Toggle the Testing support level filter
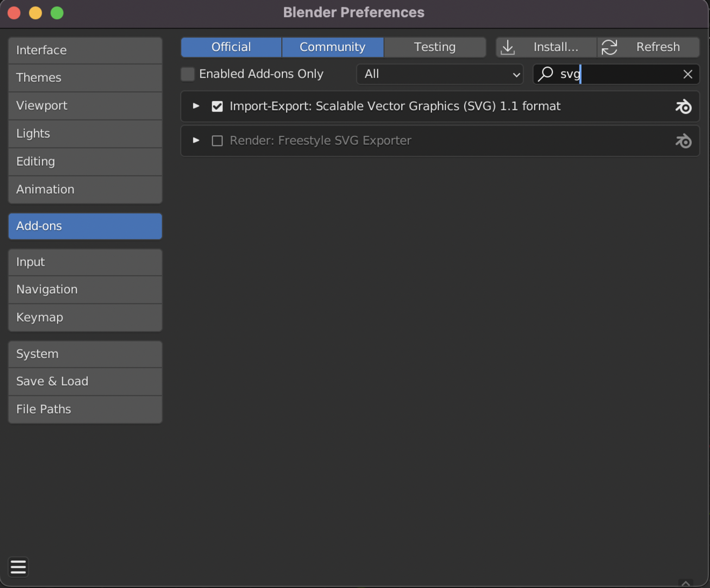The height and width of the screenshot is (588, 710). click(x=435, y=47)
